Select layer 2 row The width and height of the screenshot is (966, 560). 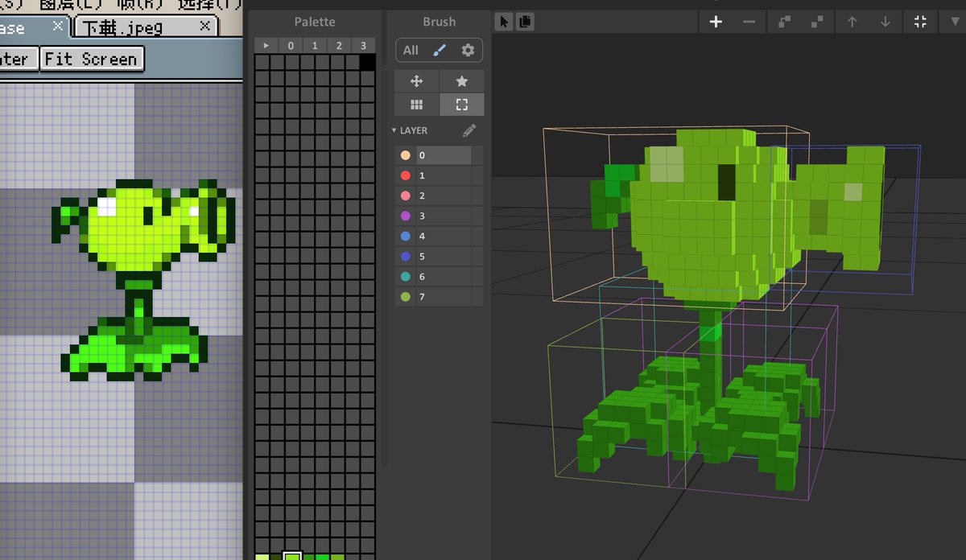439,196
